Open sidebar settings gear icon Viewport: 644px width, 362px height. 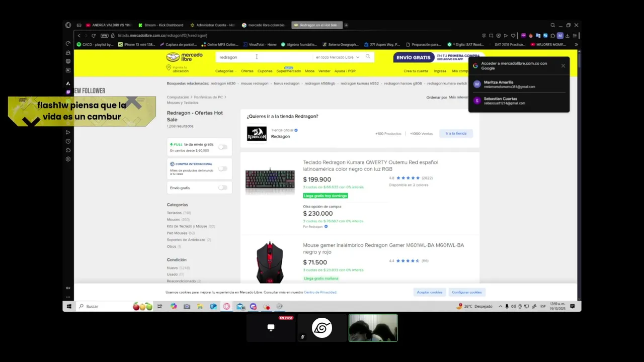pos(68,159)
